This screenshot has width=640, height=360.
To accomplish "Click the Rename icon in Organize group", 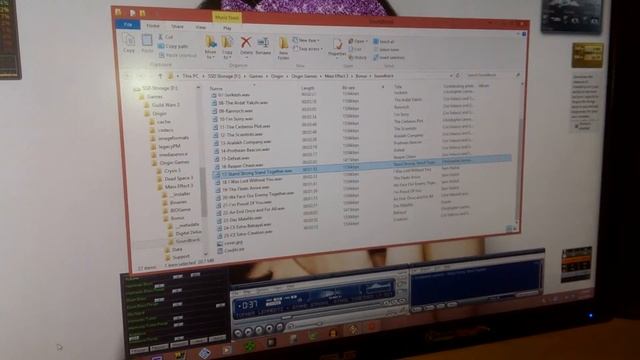I will pyautogui.click(x=263, y=42).
